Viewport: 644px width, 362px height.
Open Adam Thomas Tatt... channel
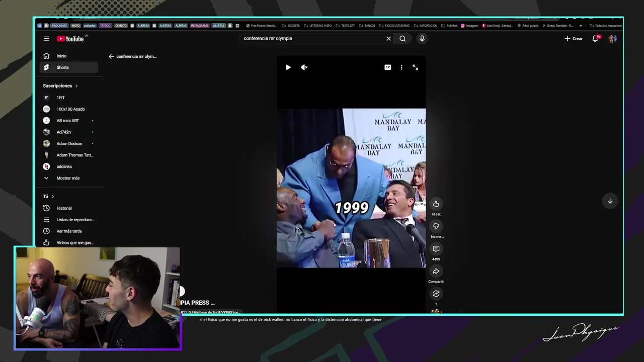[x=69, y=155]
